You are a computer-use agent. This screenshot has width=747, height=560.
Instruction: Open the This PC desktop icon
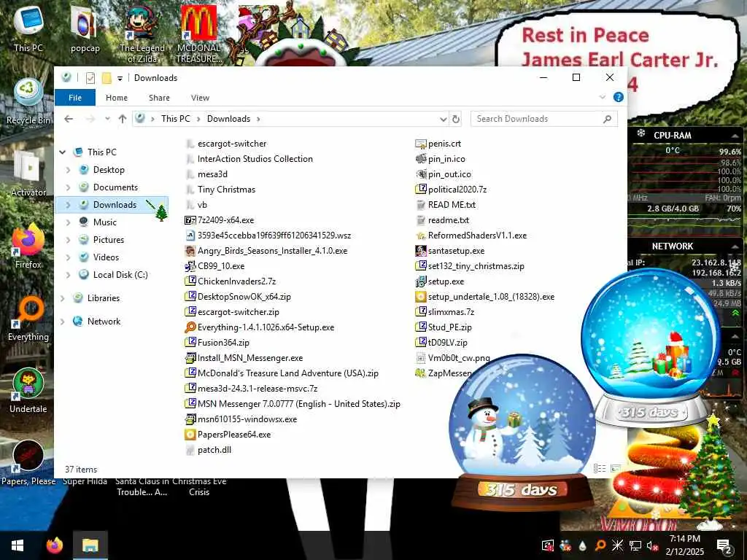pos(28,28)
